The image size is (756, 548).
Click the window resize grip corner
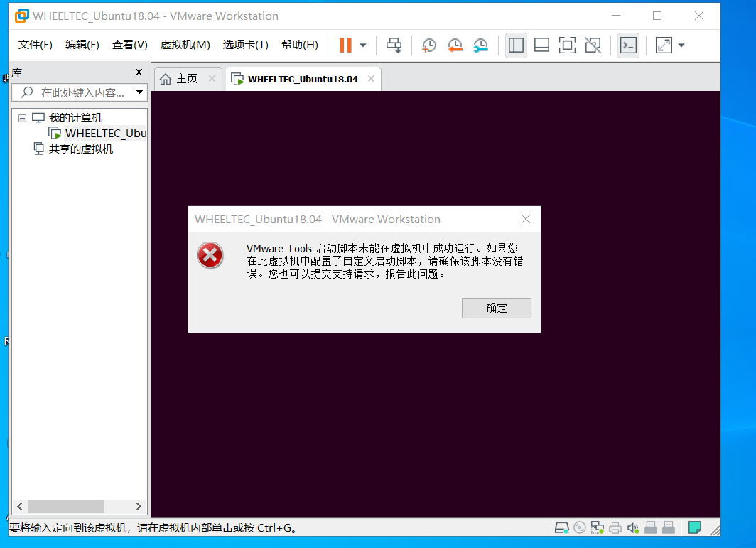(x=715, y=531)
